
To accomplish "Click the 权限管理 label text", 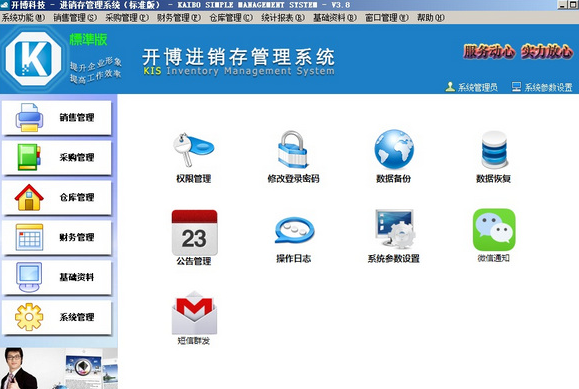I will 193,179.
